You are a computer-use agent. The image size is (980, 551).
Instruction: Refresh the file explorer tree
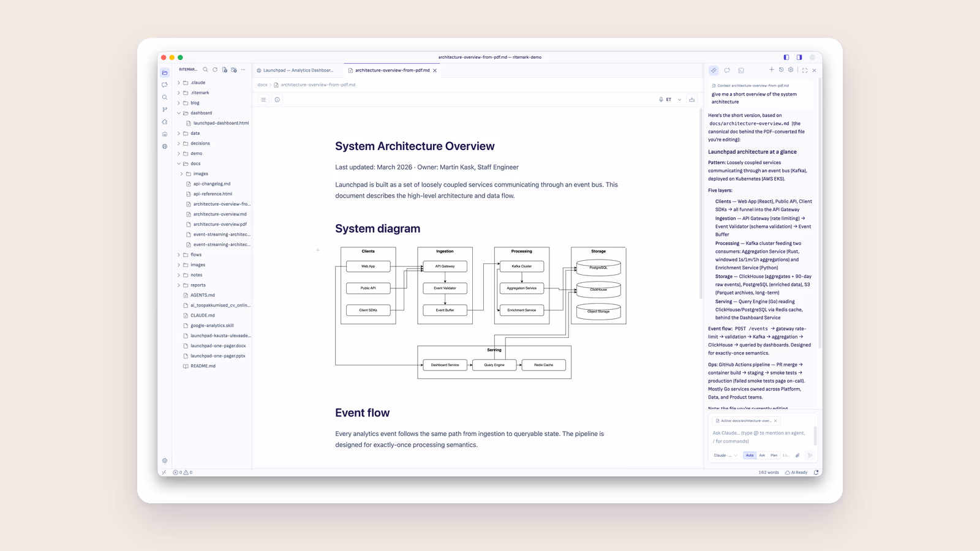(215, 70)
